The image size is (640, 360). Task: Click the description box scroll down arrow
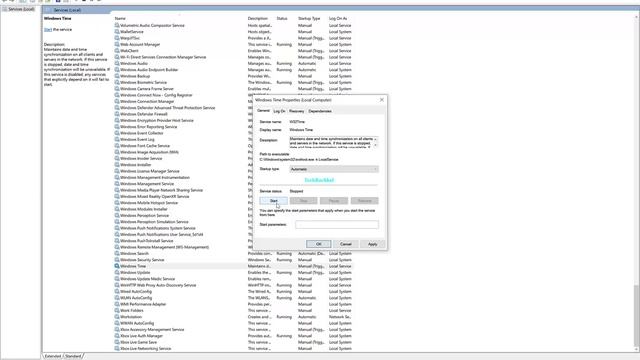(376, 145)
